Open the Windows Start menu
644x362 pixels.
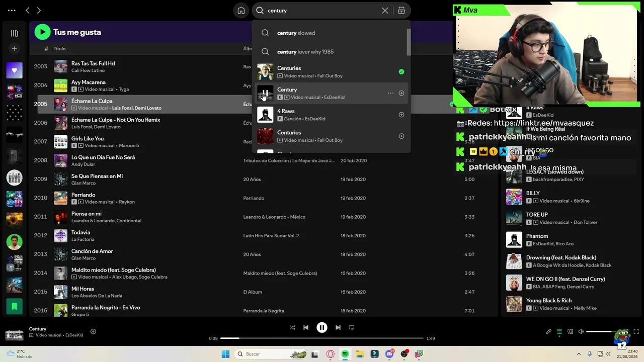tap(225, 354)
